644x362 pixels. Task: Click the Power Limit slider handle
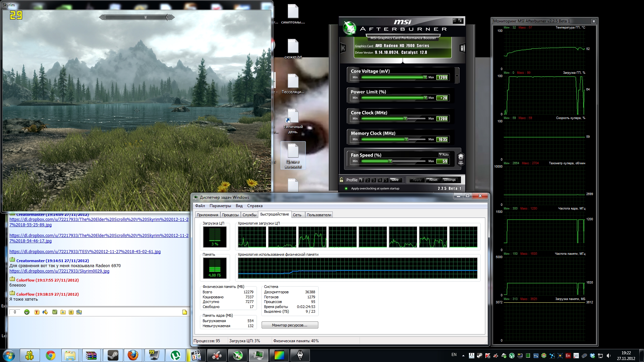click(x=425, y=98)
